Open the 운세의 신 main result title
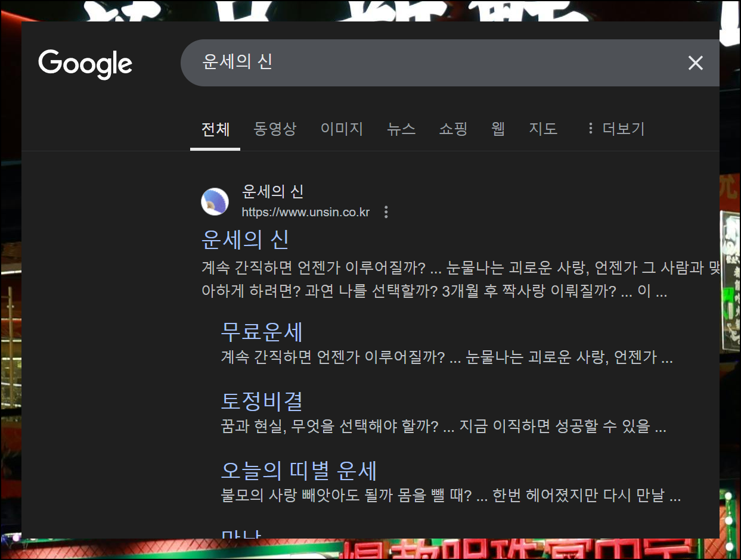 pos(246,239)
